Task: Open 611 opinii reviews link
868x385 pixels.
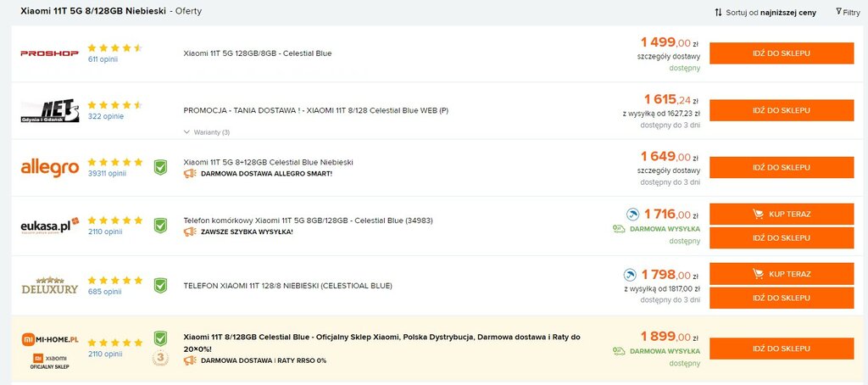Action: tap(103, 59)
